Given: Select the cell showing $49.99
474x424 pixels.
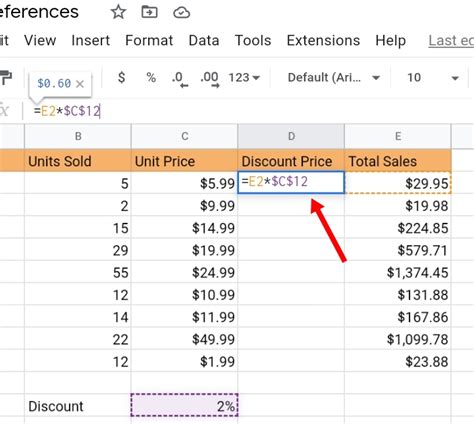Looking at the screenshot, I should pos(185,339).
